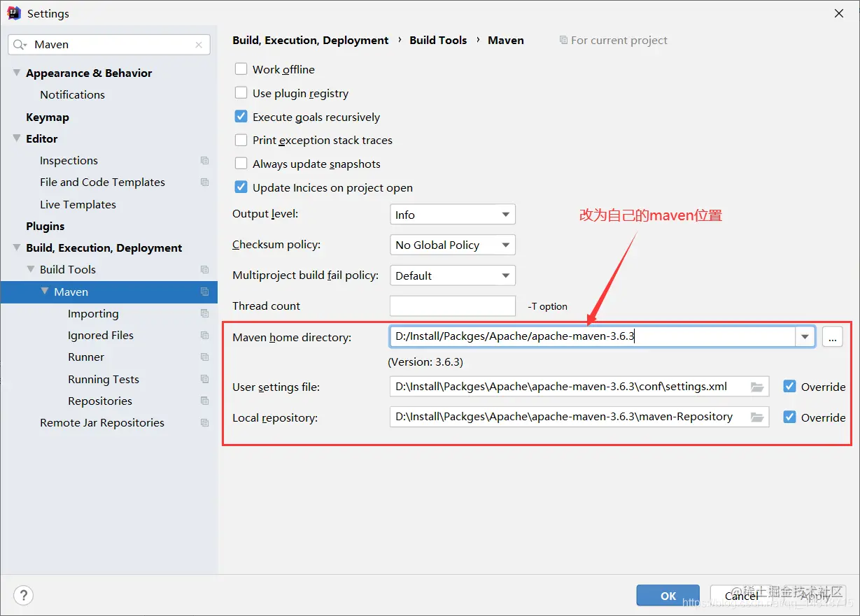Select Keymap in the settings tree
Image resolution: width=860 pixels, height=616 pixels.
point(48,117)
